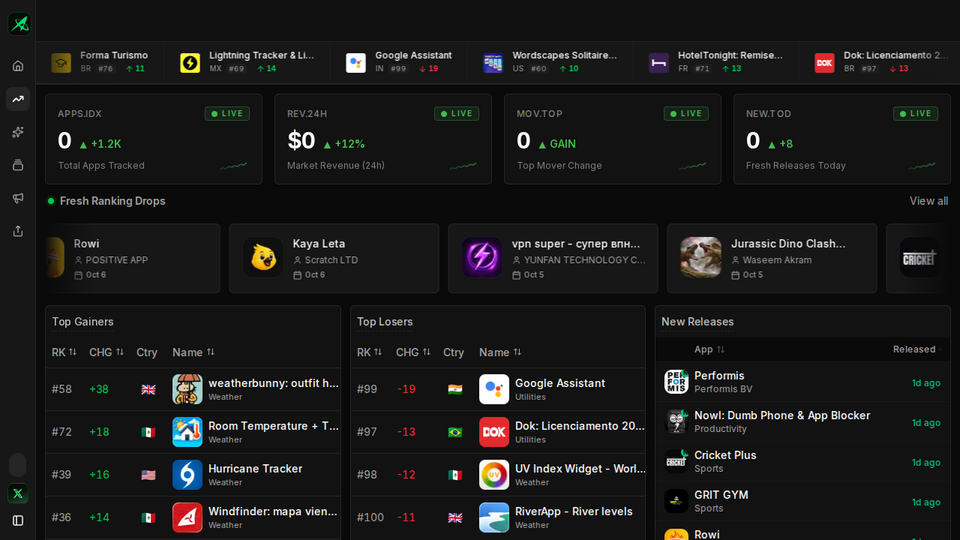Open GRIT GYM in New Releases
This screenshot has height=540, width=960.
click(x=802, y=501)
